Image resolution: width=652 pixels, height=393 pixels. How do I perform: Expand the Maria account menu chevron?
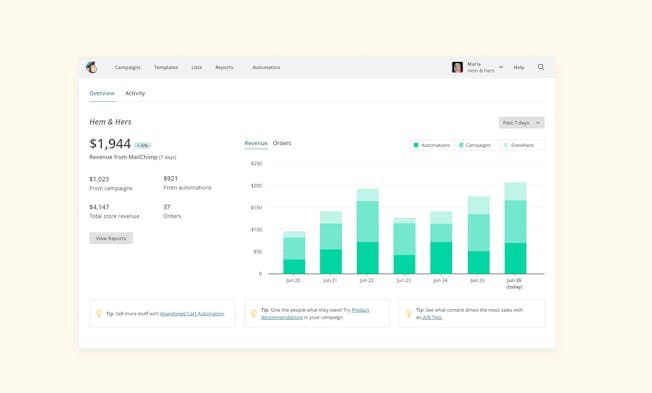[x=501, y=67]
